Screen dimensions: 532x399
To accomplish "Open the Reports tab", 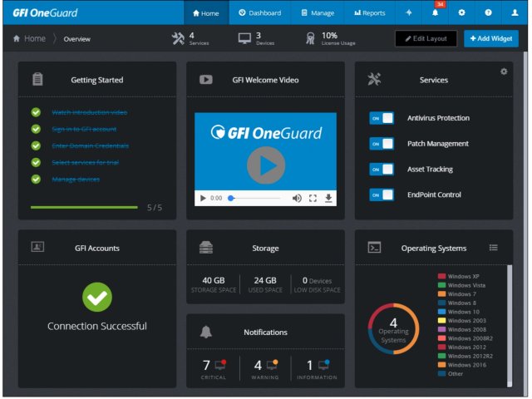I will coord(369,13).
